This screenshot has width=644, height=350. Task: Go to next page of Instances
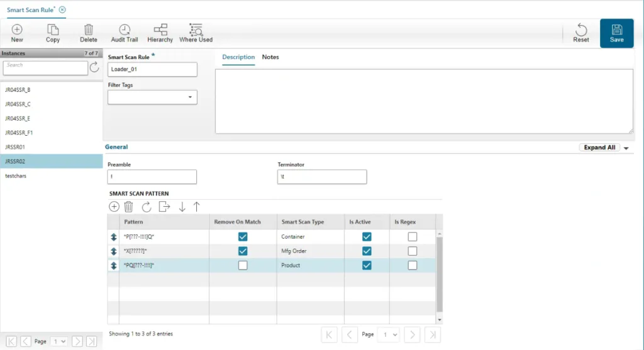77,341
